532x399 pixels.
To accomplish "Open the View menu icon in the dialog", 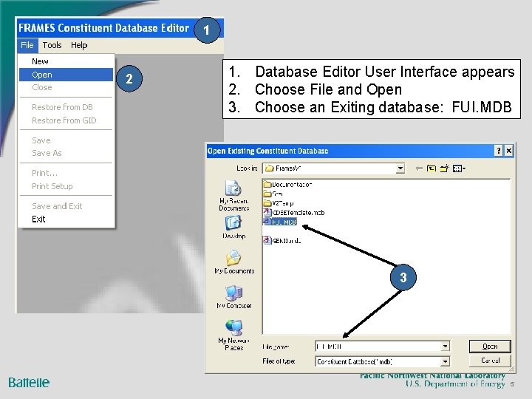I will (x=459, y=168).
